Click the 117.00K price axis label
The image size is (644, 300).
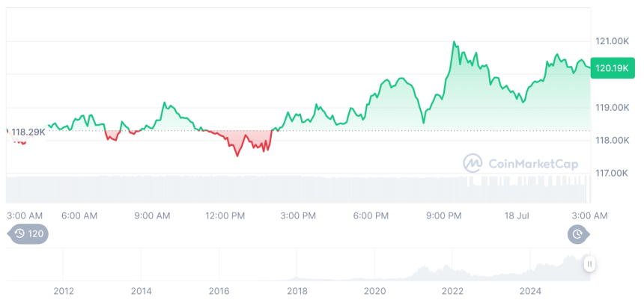(x=611, y=173)
